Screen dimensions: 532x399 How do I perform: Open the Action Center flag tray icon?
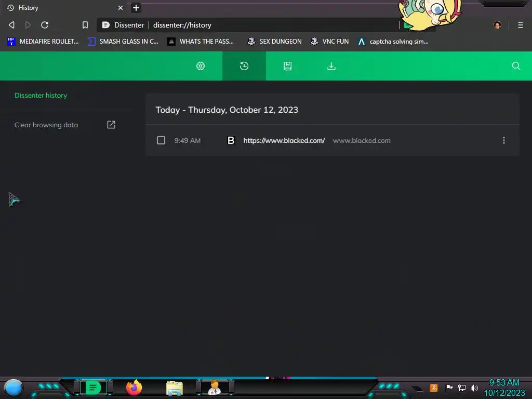point(449,388)
